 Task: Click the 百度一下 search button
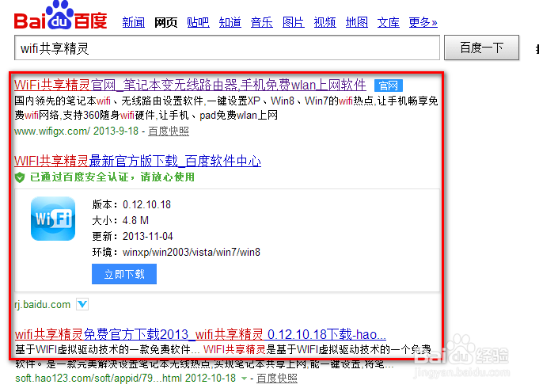[x=481, y=48]
